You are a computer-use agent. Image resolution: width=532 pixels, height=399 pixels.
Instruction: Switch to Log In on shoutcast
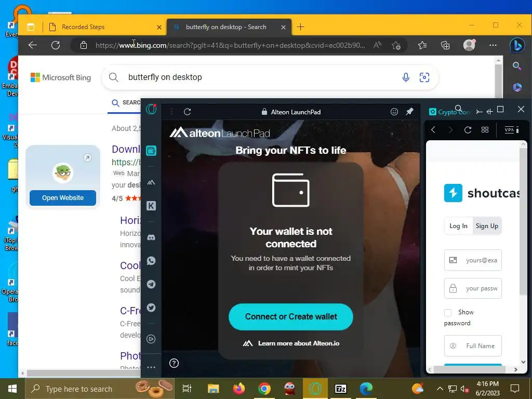coord(458,226)
